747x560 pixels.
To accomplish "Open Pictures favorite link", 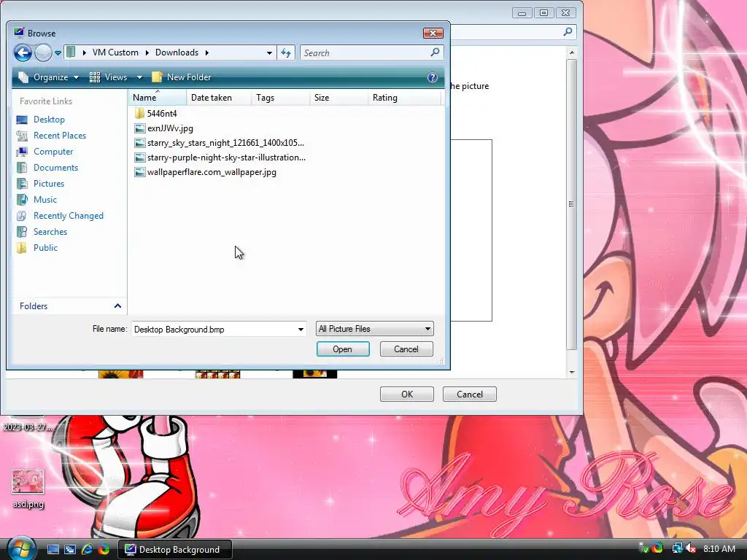I will (41, 184).
